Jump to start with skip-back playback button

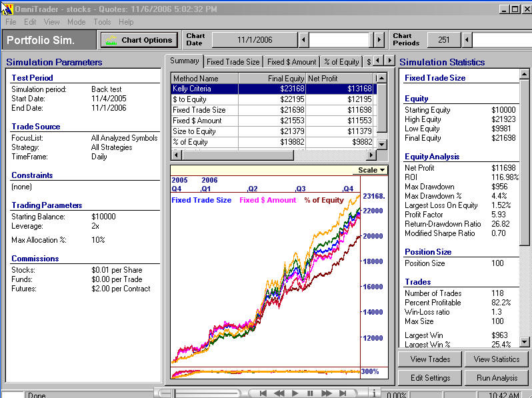tap(263, 393)
